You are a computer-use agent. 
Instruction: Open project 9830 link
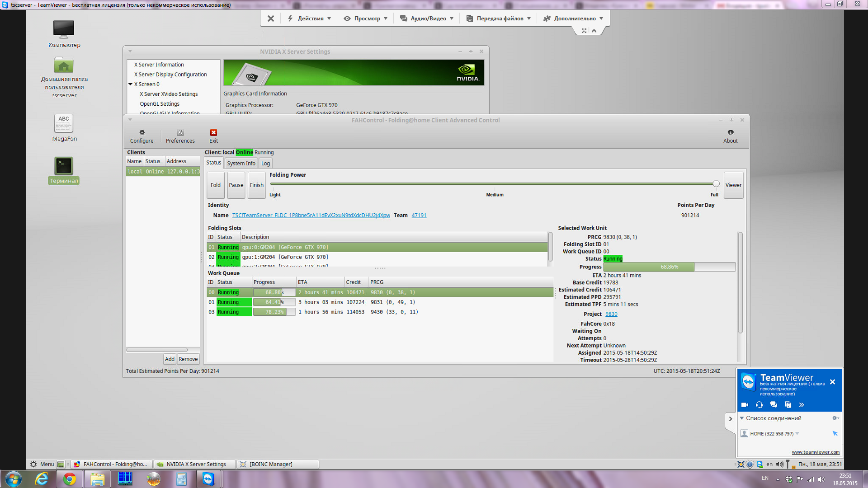point(611,314)
